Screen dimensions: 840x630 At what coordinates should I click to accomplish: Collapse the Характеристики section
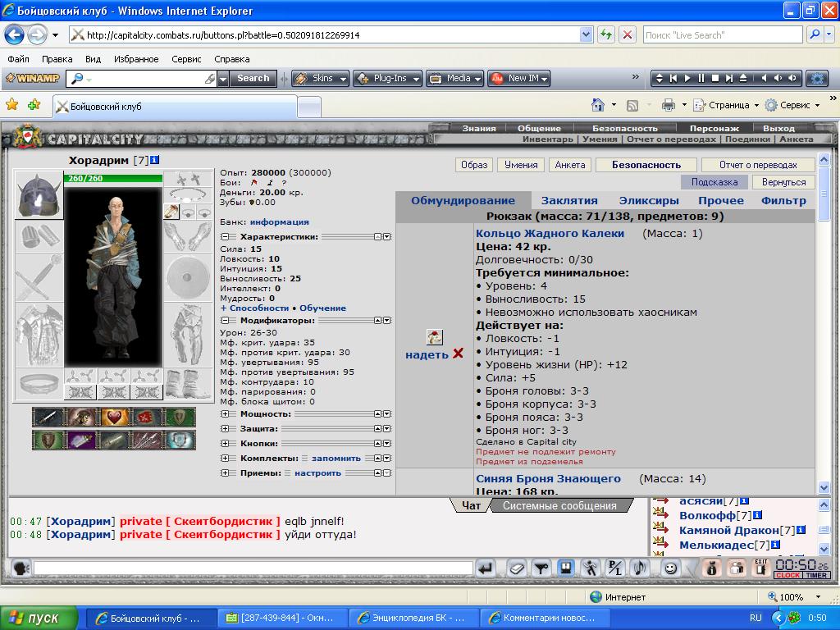pyautogui.click(x=225, y=236)
